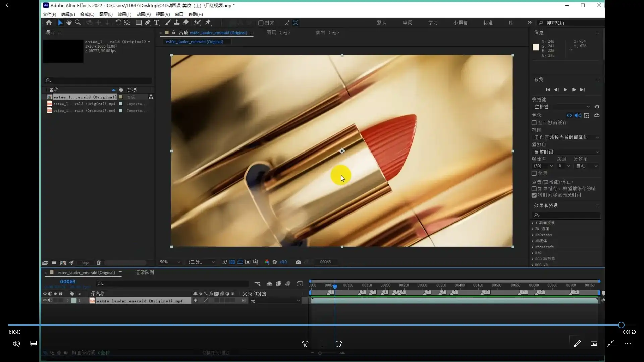Hide the estée_lauder_emerald layer with eye toggle
Viewport: 644px width, 362px height.
click(45, 300)
